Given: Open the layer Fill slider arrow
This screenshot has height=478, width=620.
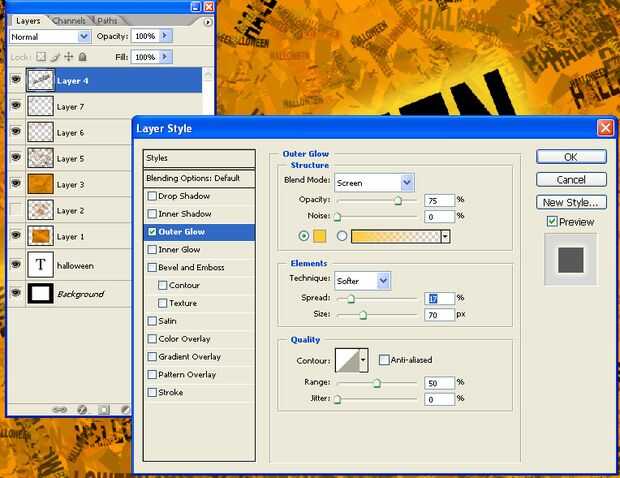Looking at the screenshot, I should (x=165, y=57).
